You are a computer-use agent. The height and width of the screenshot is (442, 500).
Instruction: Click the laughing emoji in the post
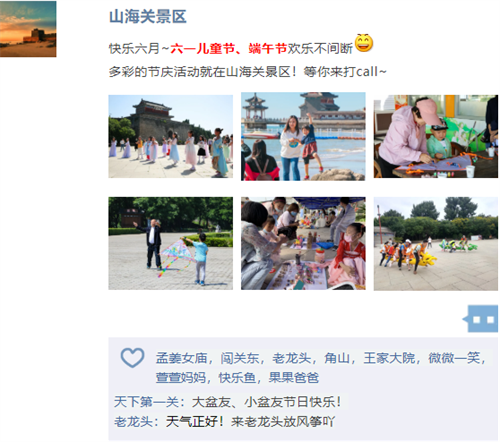[x=364, y=43]
